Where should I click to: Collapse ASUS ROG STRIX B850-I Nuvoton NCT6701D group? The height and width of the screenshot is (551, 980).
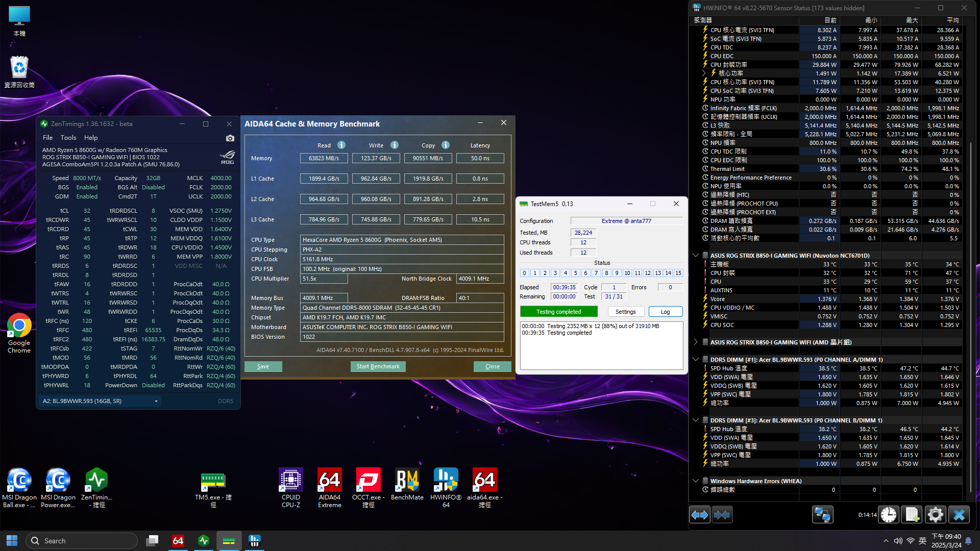tap(695, 255)
